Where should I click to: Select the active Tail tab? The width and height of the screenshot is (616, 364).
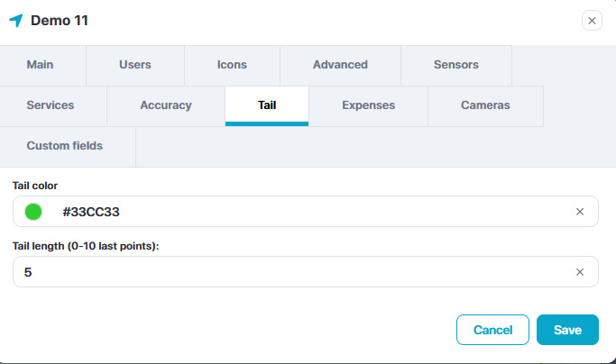coord(267,105)
